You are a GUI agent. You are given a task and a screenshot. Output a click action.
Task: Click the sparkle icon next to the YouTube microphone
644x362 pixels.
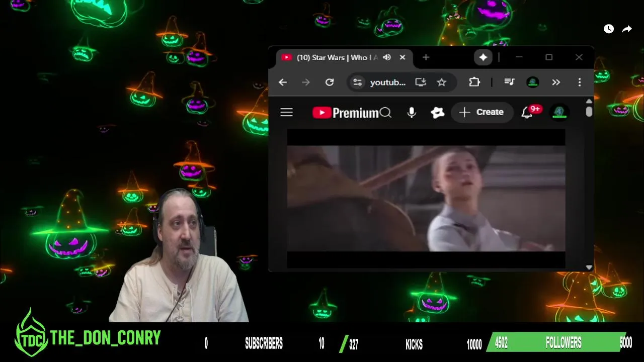point(438,113)
